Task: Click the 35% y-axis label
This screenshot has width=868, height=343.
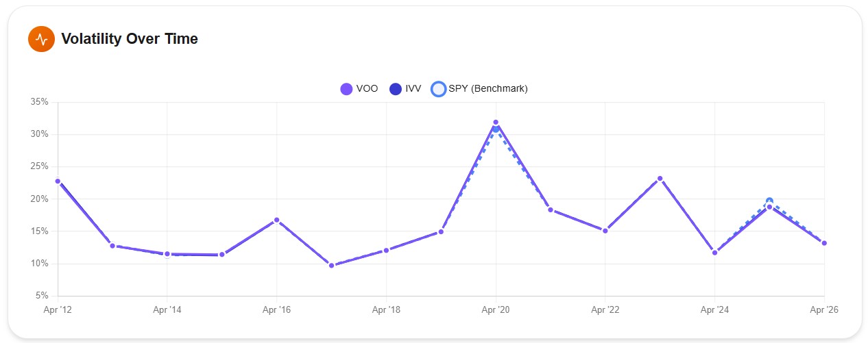Action: (40, 102)
